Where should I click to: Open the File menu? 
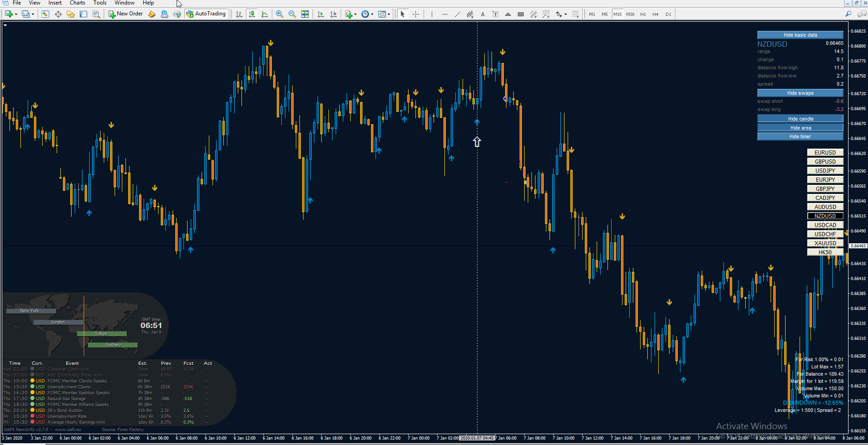[17, 3]
